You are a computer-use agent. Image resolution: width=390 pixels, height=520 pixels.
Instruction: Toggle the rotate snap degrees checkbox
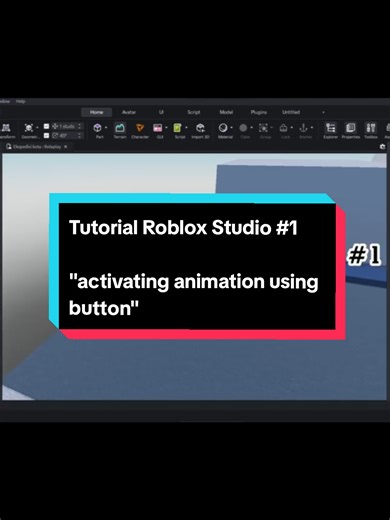click(47, 135)
